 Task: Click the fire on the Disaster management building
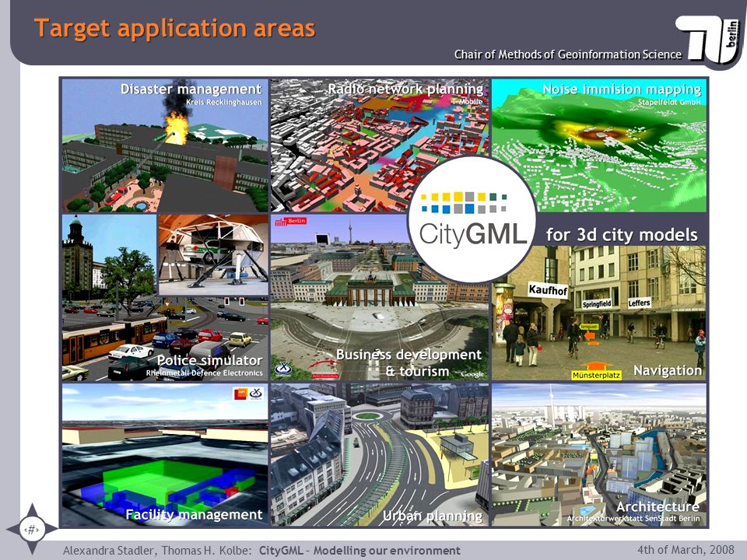pos(176,128)
